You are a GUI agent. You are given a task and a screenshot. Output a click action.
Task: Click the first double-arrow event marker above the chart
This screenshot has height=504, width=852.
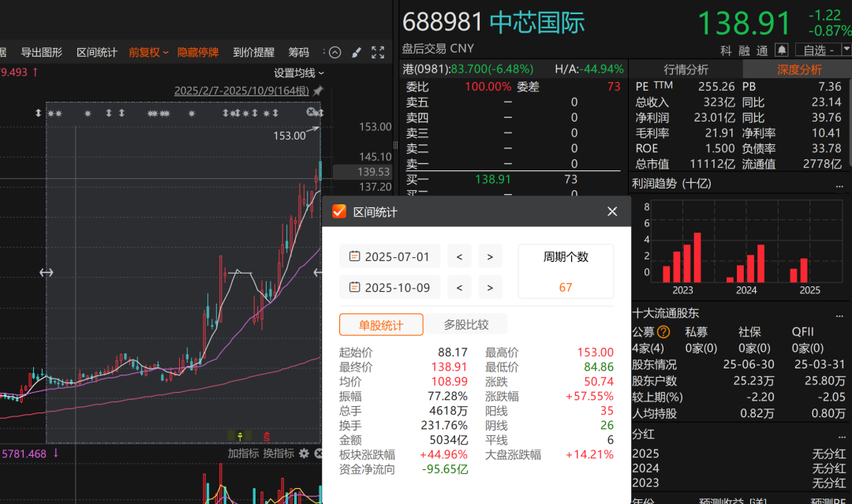(x=38, y=113)
